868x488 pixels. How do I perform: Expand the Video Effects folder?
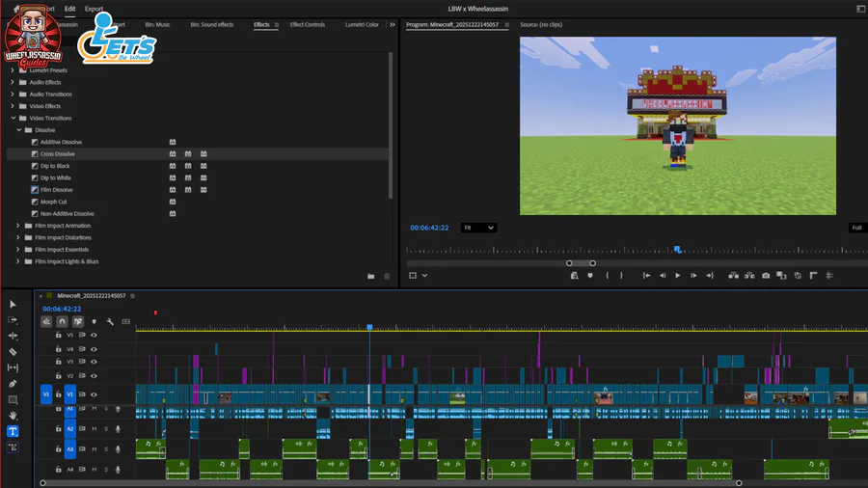[13, 106]
